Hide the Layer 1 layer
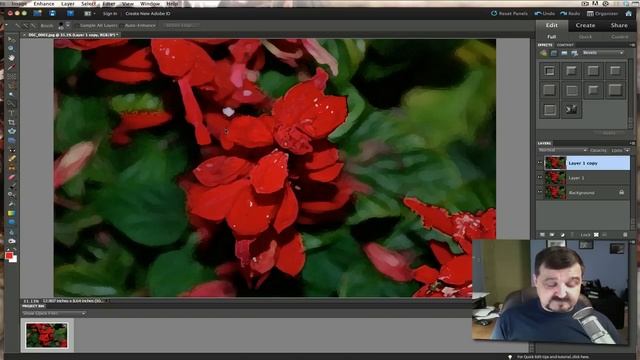 [x=540, y=178]
